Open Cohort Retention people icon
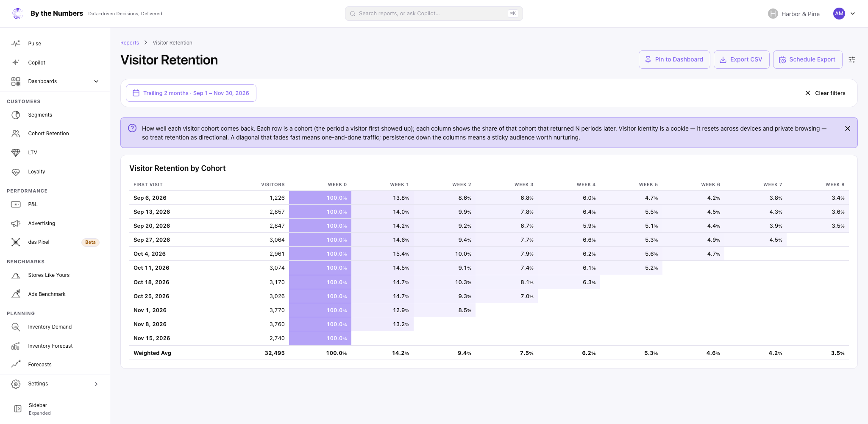 click(x=16, y=134)
